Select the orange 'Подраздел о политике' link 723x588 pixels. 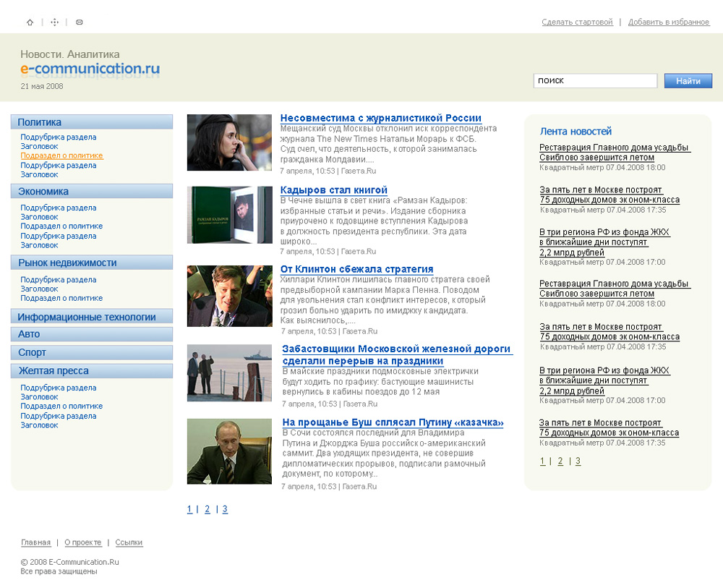click(61, 156)
